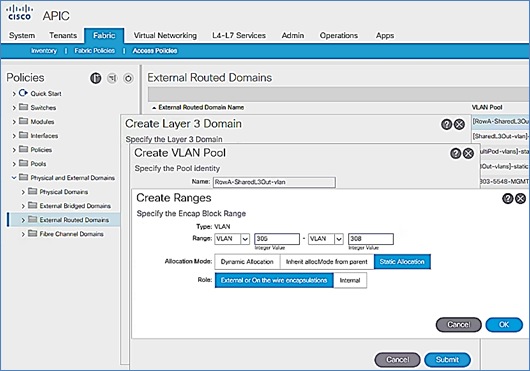Open the Operations tab

point(339,35)
